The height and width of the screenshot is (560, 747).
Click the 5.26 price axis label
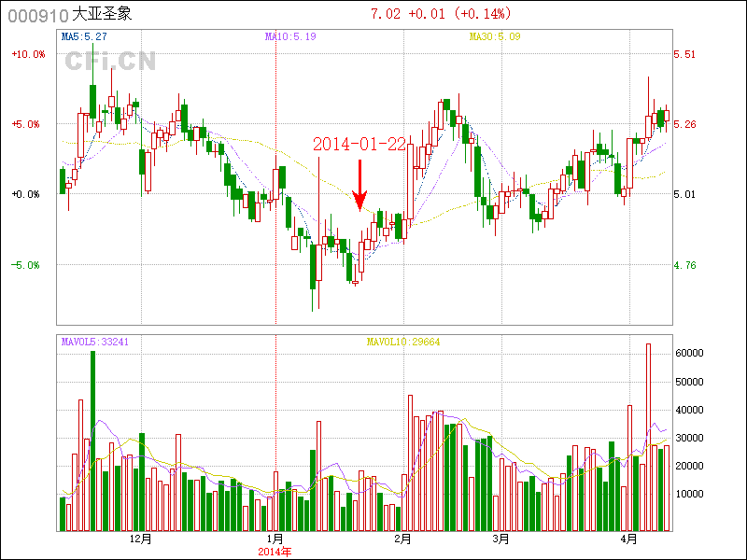click(684, 124)
